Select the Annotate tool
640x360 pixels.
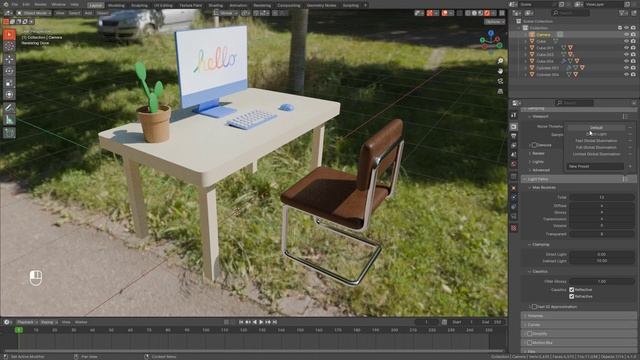(x=9, y=108)
